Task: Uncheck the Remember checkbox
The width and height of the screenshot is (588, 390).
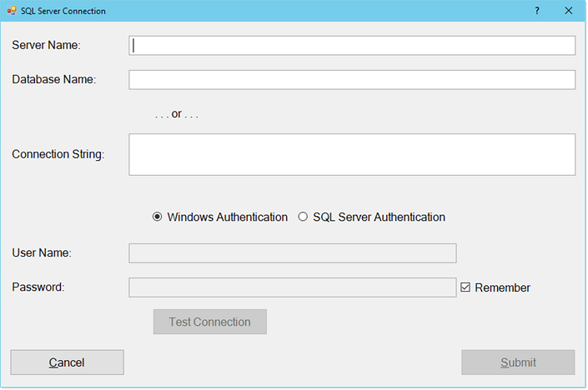Action: click(465, 287)
